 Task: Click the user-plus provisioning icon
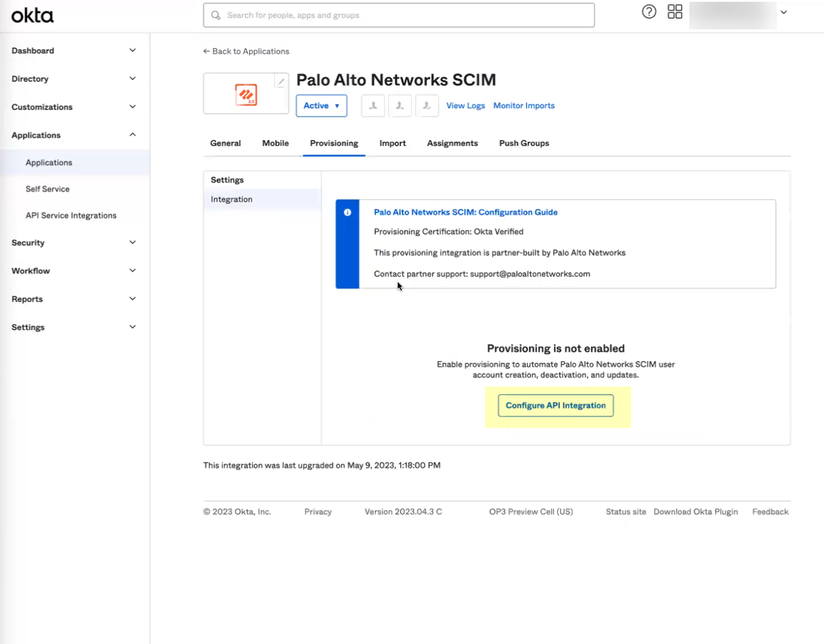click(400, 105)
